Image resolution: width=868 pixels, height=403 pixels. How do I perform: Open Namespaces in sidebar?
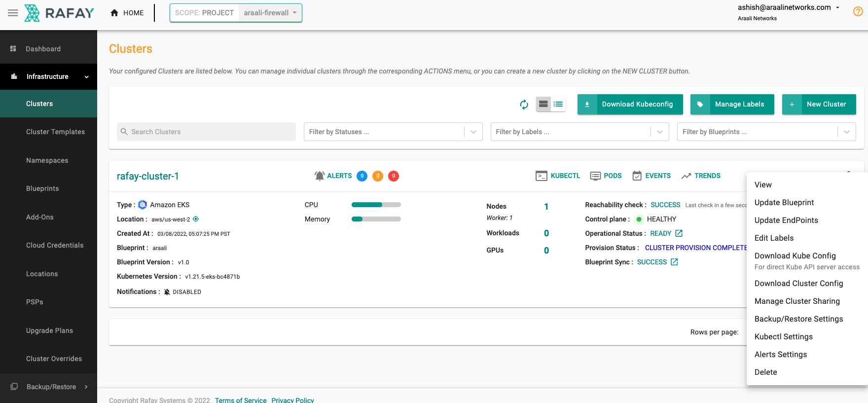[48, 160]
